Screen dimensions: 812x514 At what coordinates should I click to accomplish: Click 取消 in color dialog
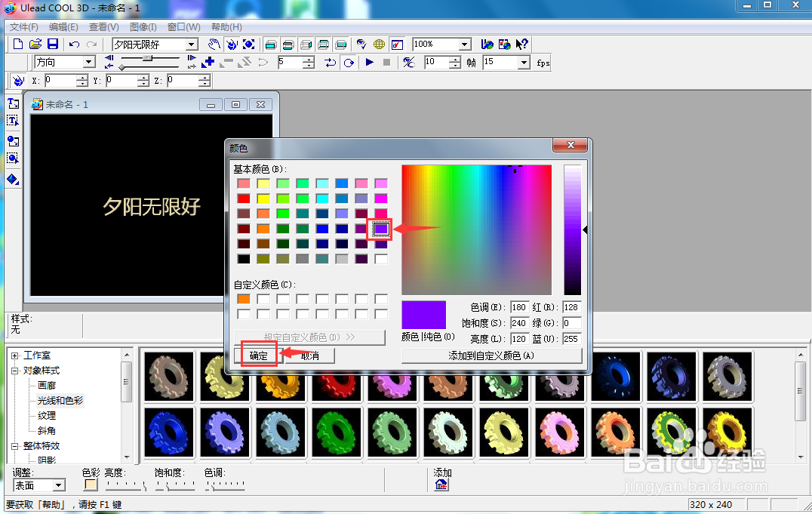[x=309, y=355]
